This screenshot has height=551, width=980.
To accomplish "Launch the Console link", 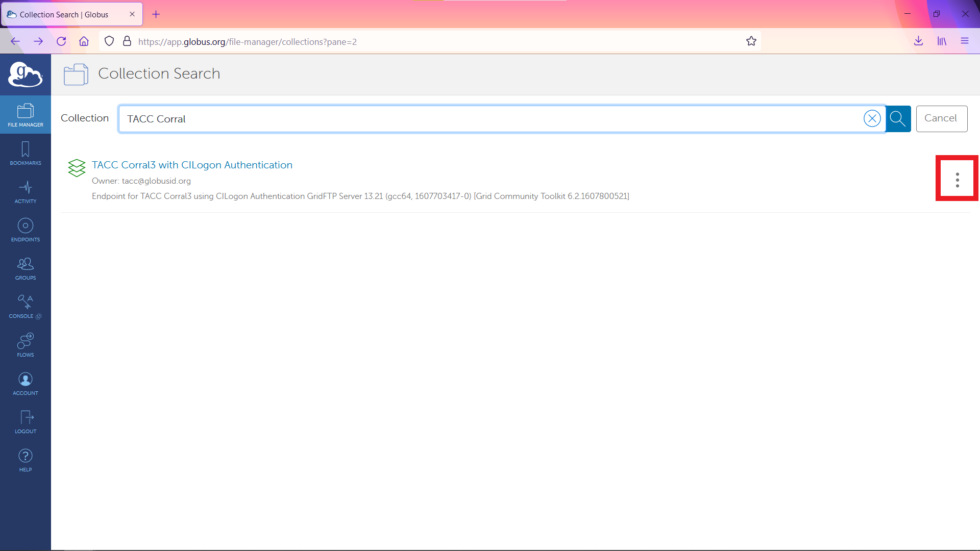I will pos(26,306).
